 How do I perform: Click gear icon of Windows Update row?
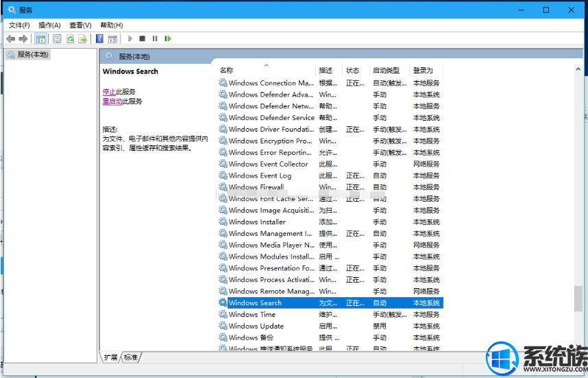tap(223, 326)
